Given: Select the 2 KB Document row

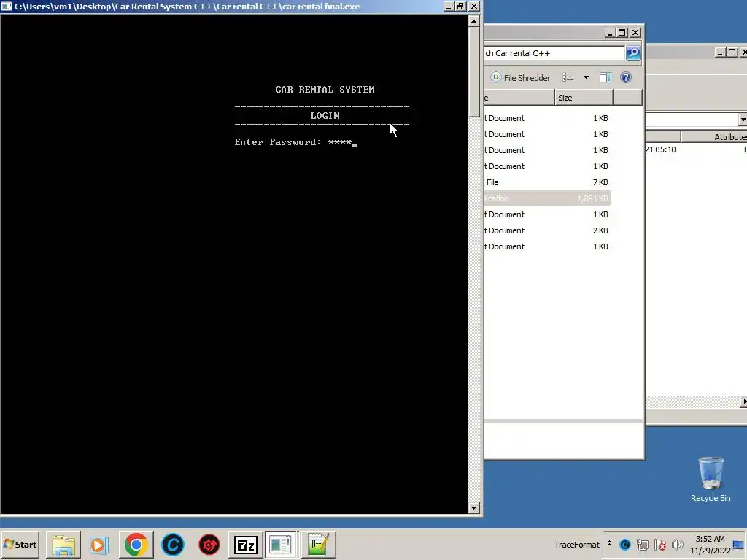Looking at the screenshot, I should (x=547, y=230).
